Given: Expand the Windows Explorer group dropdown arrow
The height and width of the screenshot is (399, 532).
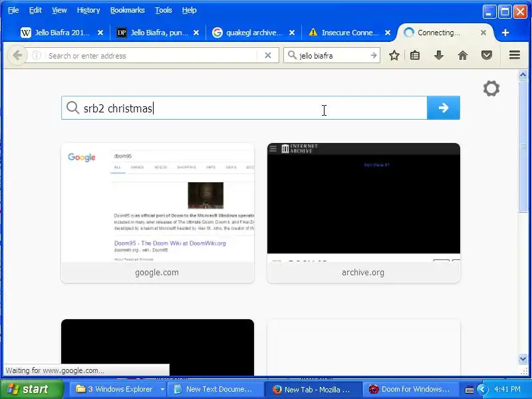Looking at the screenshot, I should coord(162,389).
